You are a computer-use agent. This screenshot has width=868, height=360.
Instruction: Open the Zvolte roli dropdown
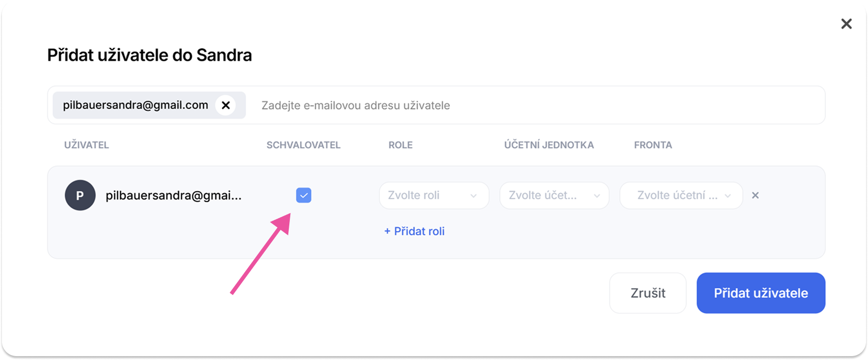pyautogui.click(x=433, y=196)
